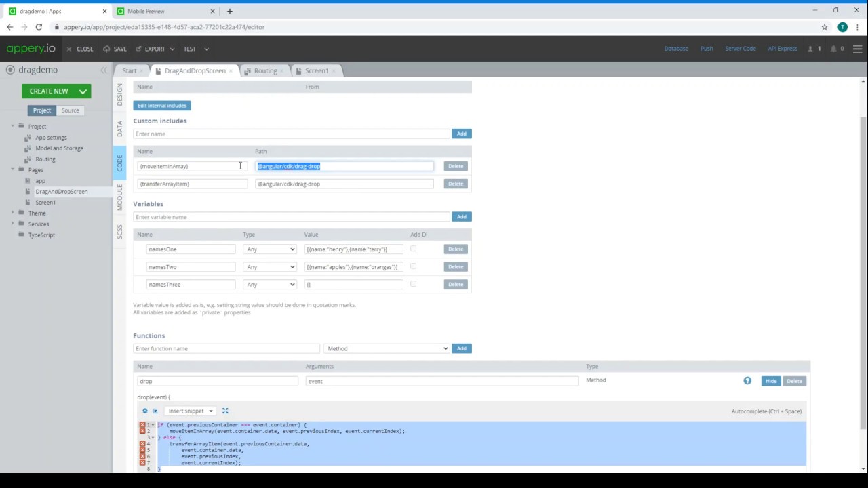
Task: Expand the Theme folder in tree
Action: (x=12, y=213)
